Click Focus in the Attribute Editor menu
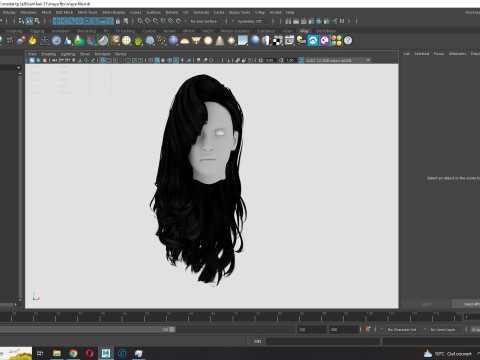The width and height of the screenshot is (480, 360). [439, 53]
